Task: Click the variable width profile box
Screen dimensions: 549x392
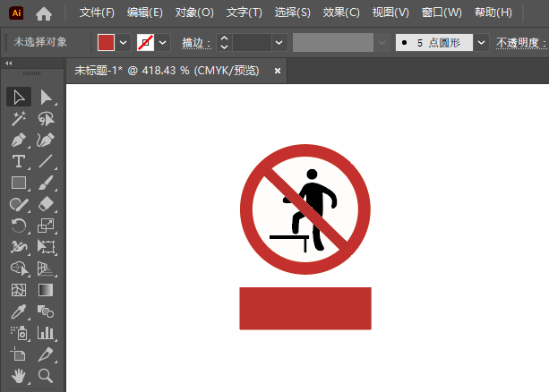Action: click(x=333, y=43)
